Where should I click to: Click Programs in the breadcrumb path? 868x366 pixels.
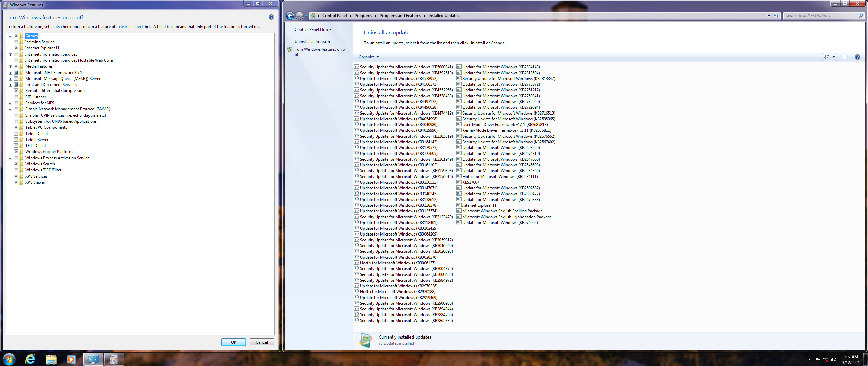click(363, 16)
